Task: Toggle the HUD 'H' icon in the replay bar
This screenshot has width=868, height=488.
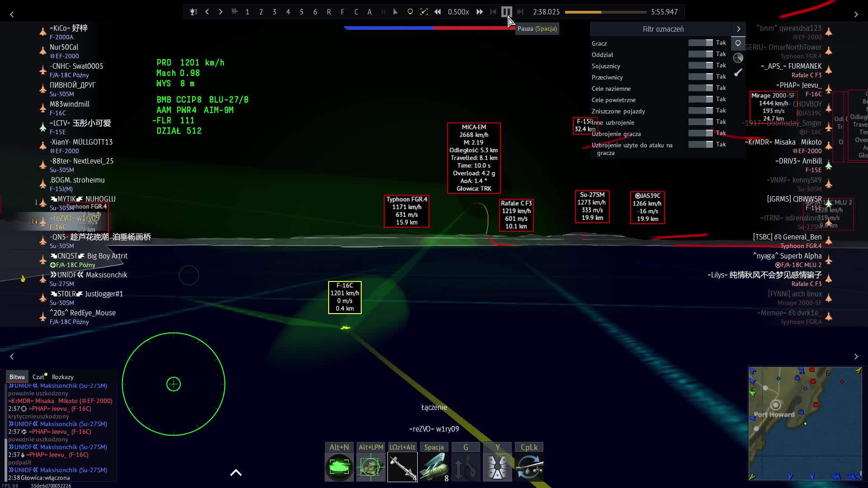Action: tap(383, 12)
